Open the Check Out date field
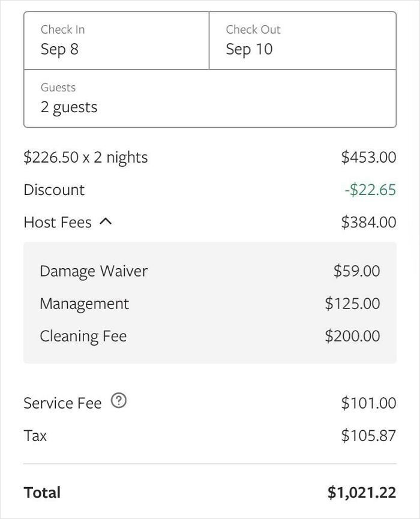The image size is (420, 519). [x=302, y=40]
